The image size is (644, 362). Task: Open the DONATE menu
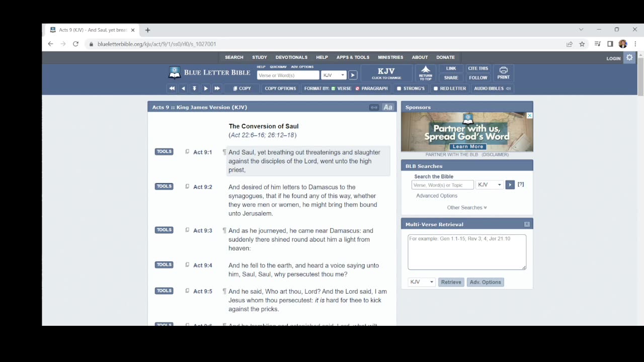[x=445, y=57]
